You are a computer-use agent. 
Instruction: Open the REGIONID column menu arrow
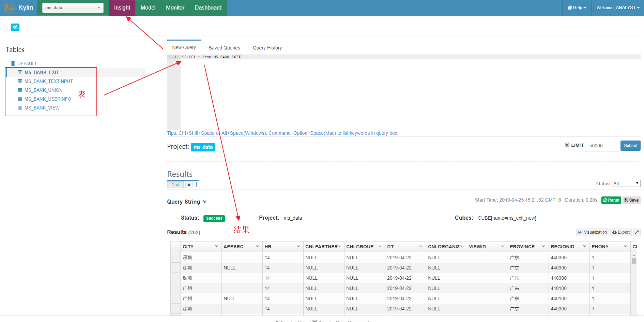[x=584, y=246]
